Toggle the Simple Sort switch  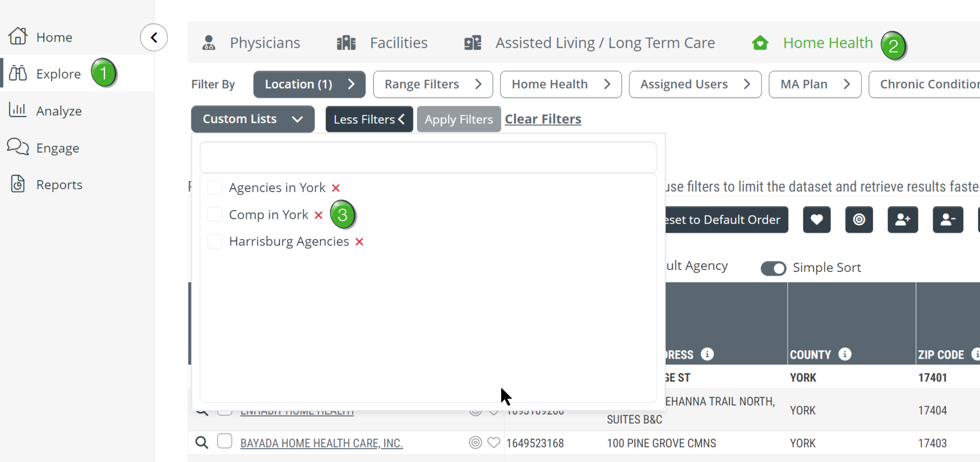point(773,268)
